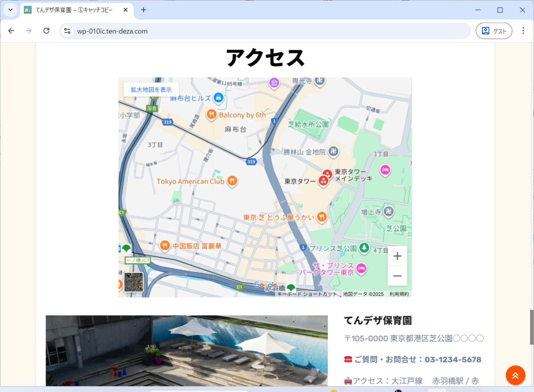Click the Balcony by 6th restaurant marker

pyautogui.click(x=211, y=114)
